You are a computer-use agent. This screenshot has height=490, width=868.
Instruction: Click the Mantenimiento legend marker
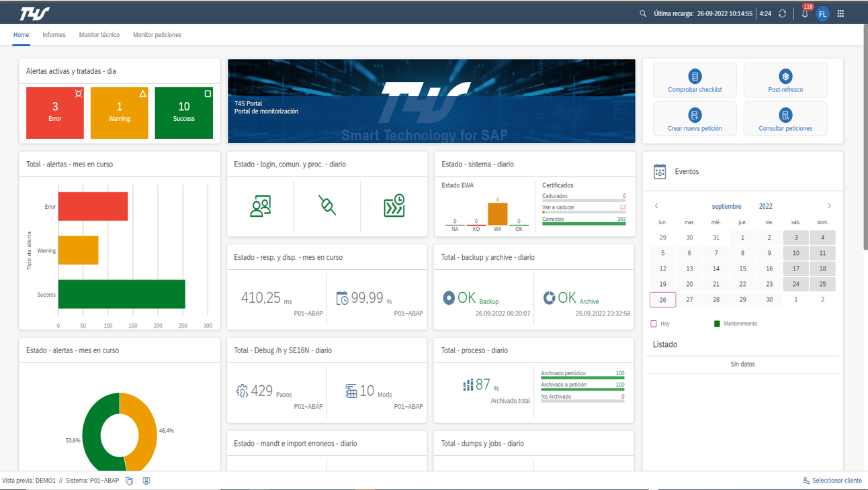pyautogui.click(x=717, y=324)
